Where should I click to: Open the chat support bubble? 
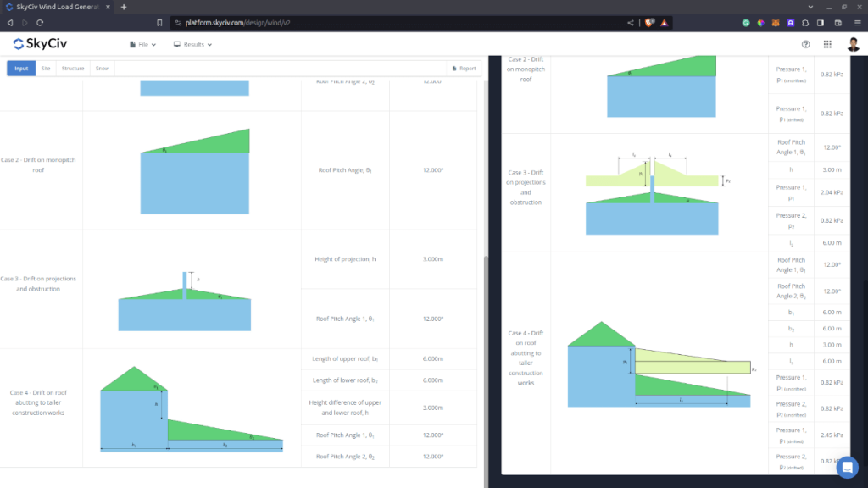pos(847,467)
